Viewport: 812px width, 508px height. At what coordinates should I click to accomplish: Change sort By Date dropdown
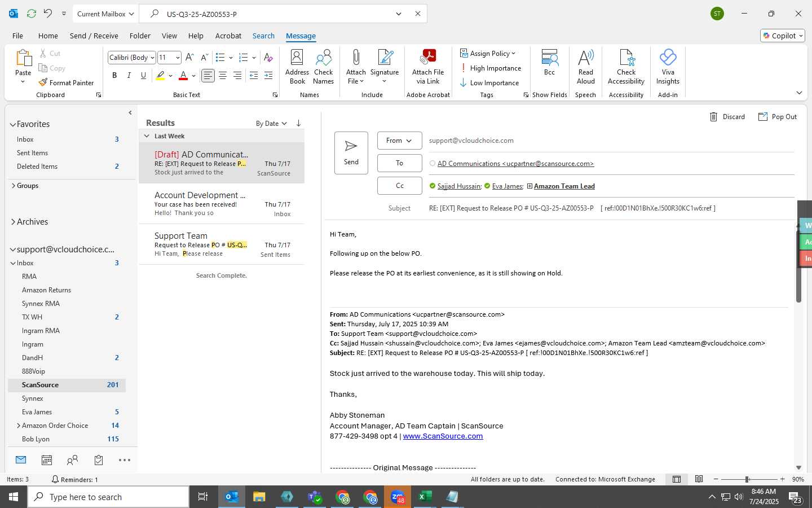tap(271, 124)
